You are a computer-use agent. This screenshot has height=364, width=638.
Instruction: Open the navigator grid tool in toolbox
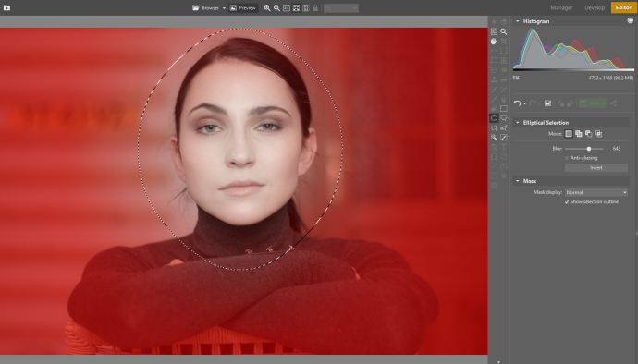(x=494, y=31)
